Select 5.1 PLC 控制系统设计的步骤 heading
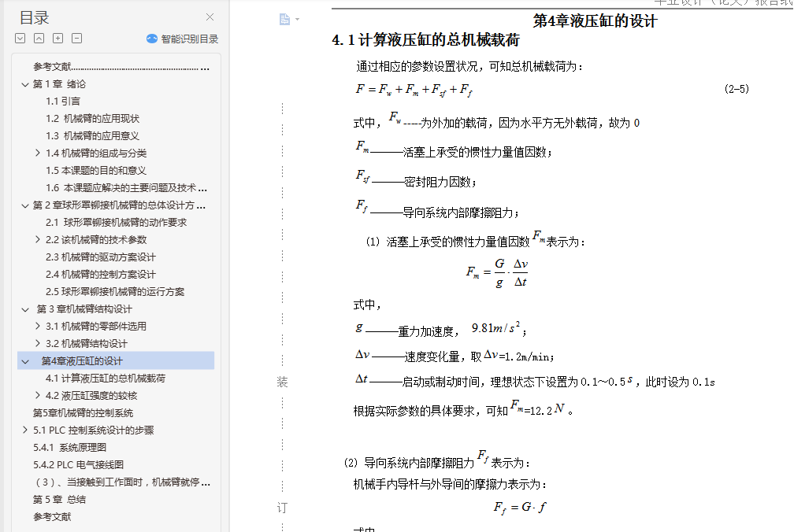This screenshot has height=532, width=794. click(x=94, y=430)
